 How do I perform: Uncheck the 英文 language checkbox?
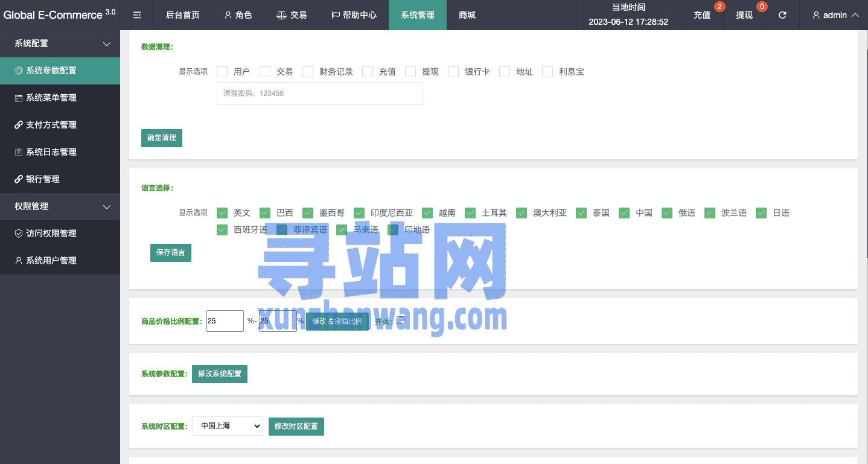click(x=222, y=213)
